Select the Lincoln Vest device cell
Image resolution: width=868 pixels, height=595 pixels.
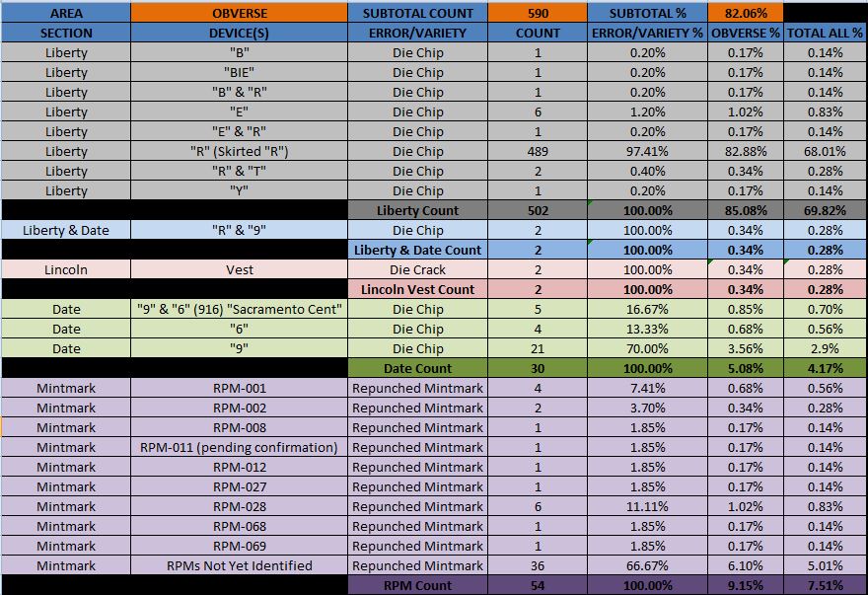point(239,269)
